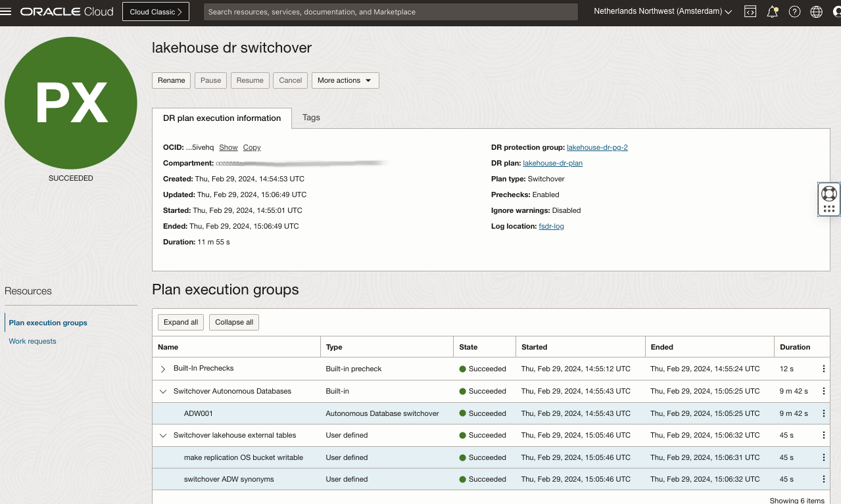Click 'Autonomous Database switchover' type cell

382,413
